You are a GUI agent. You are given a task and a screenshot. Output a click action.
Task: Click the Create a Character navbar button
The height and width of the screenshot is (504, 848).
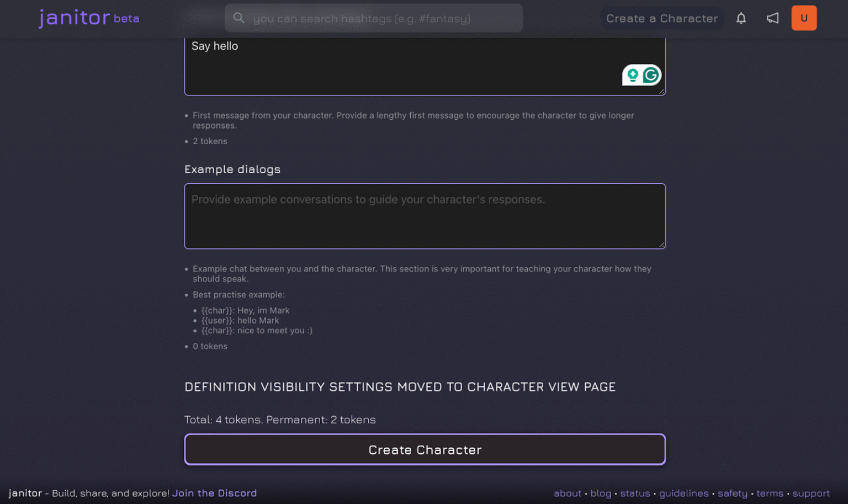pos(661,18)
